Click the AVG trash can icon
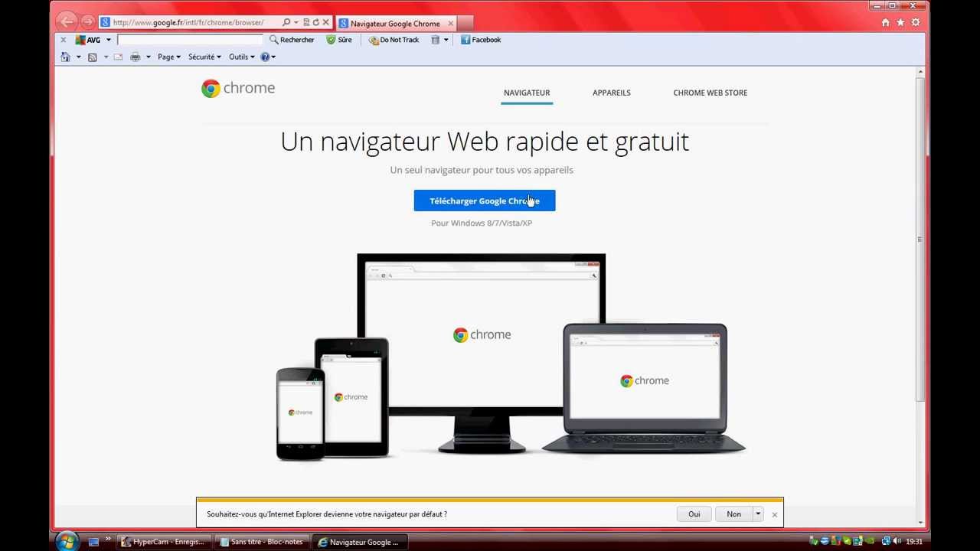The width and height of the screenshot is (980, 551). click(x=435, y=40)
